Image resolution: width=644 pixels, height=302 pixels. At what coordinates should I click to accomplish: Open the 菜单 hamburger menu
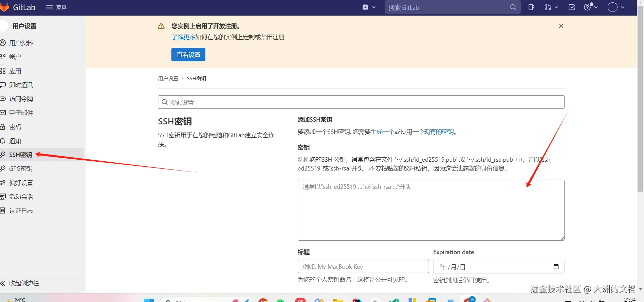click(x=56, y=7)
